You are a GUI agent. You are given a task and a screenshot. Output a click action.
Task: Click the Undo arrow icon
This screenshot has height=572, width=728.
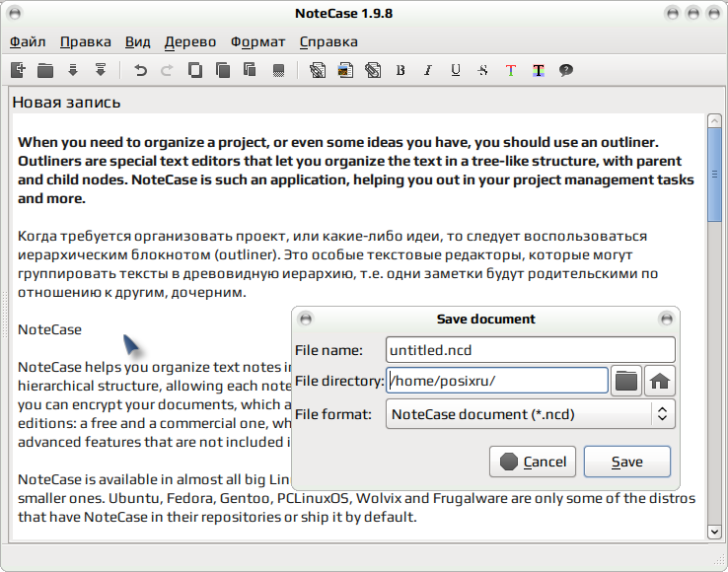click(x=140, y=70)
